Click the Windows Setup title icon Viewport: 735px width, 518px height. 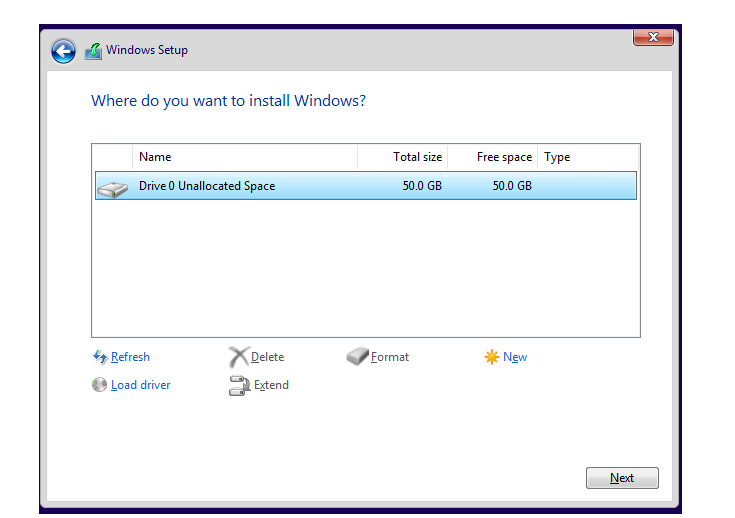[x=93, y=51]
